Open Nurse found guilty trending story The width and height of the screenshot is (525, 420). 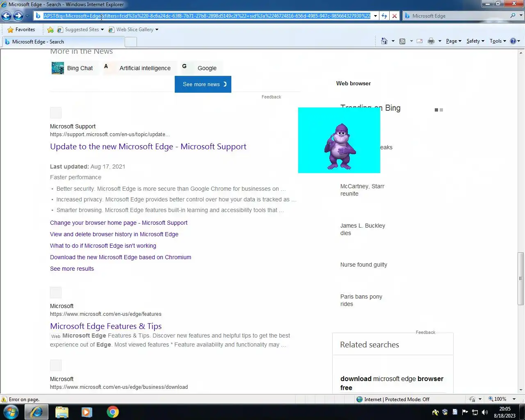[x=363, y=265]
